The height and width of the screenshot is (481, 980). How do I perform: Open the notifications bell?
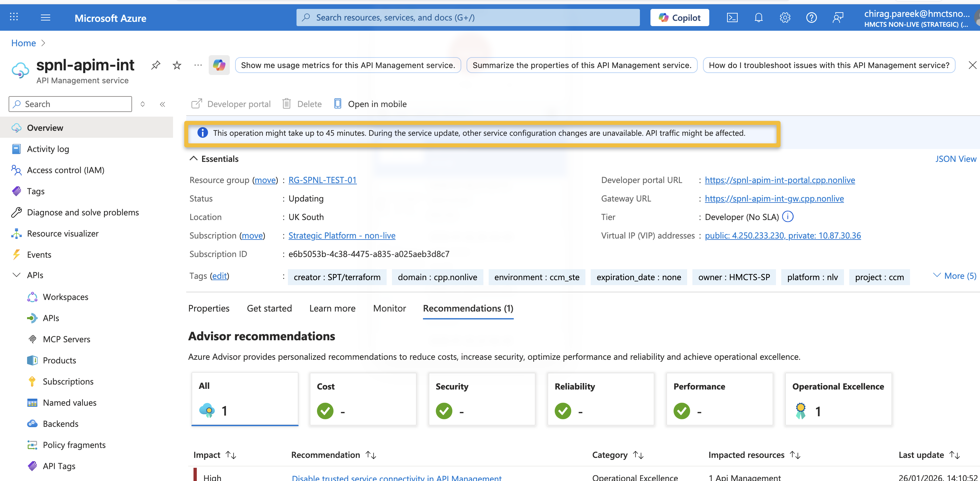pyautogui.click(x=758, y=18)
